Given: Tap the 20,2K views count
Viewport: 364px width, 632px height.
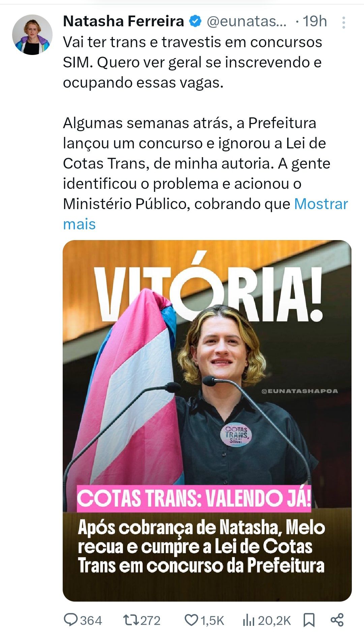Looking at the screenshot, I should tap(274, 621).
